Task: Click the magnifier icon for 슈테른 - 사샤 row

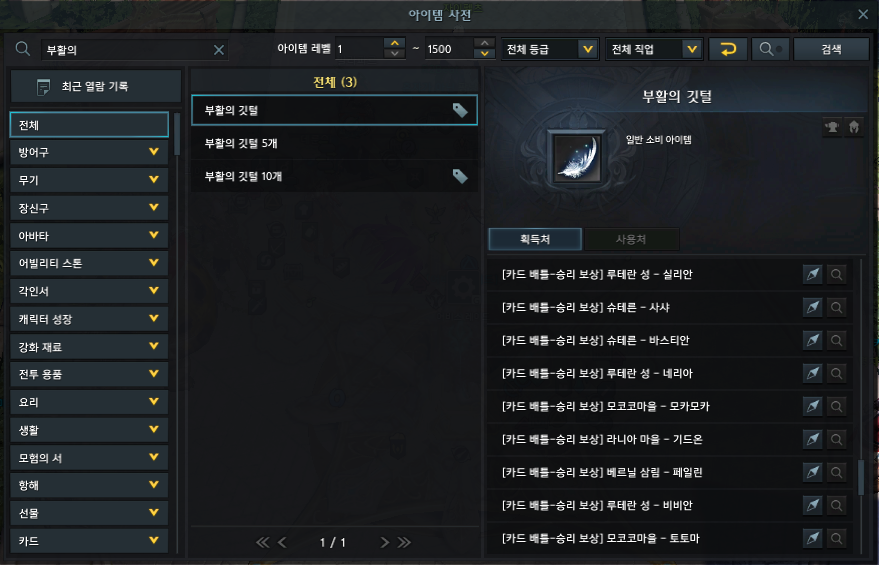Action: tap(836, 307)
